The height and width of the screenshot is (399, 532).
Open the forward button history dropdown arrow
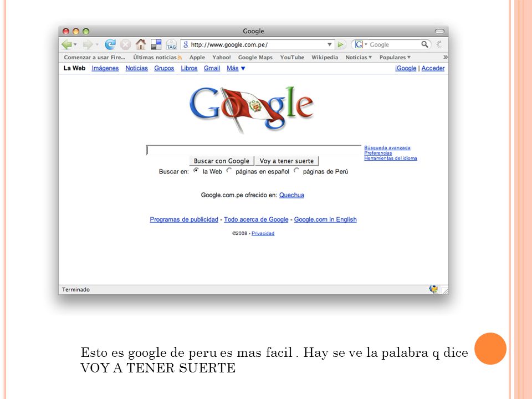click(x=96, y=45)
